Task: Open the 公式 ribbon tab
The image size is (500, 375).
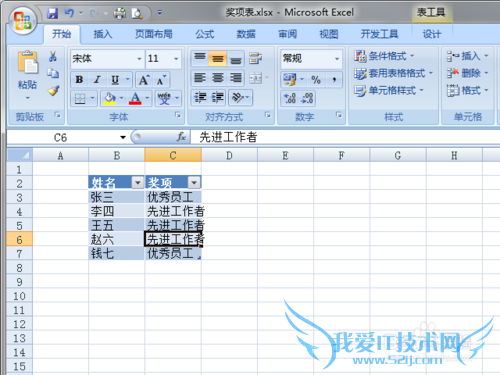Action: point(205,34)
